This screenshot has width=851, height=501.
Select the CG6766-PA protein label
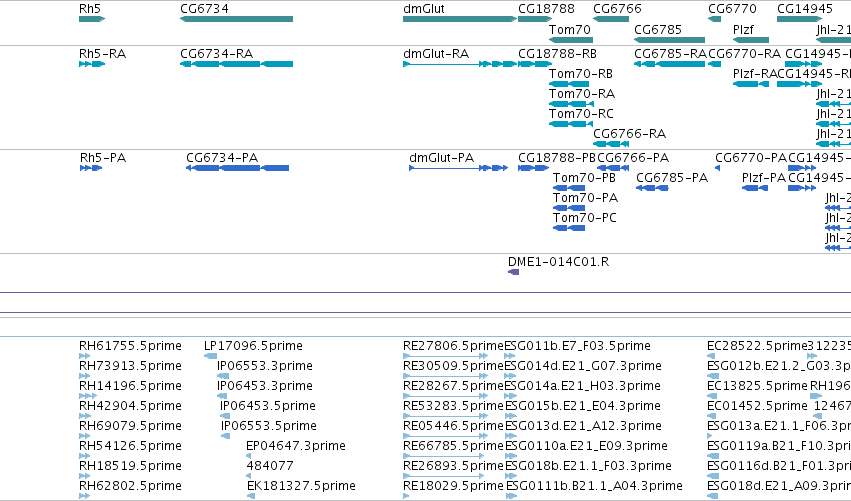pos(633,158)
